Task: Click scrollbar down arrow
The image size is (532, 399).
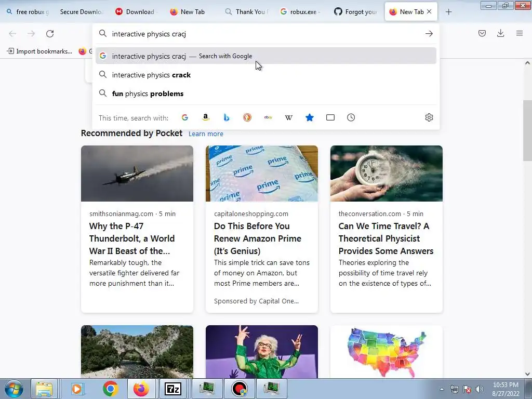Action: point(527,374)
